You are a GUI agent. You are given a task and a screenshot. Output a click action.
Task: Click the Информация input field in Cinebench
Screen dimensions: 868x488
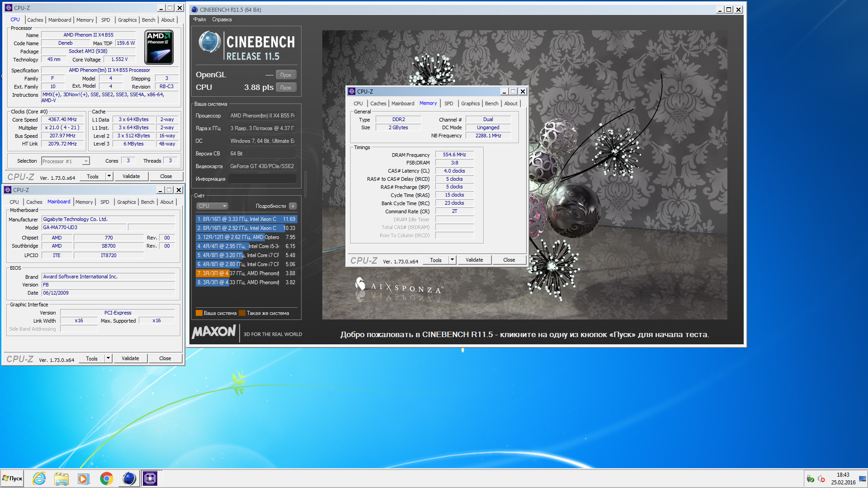point(262,179)
